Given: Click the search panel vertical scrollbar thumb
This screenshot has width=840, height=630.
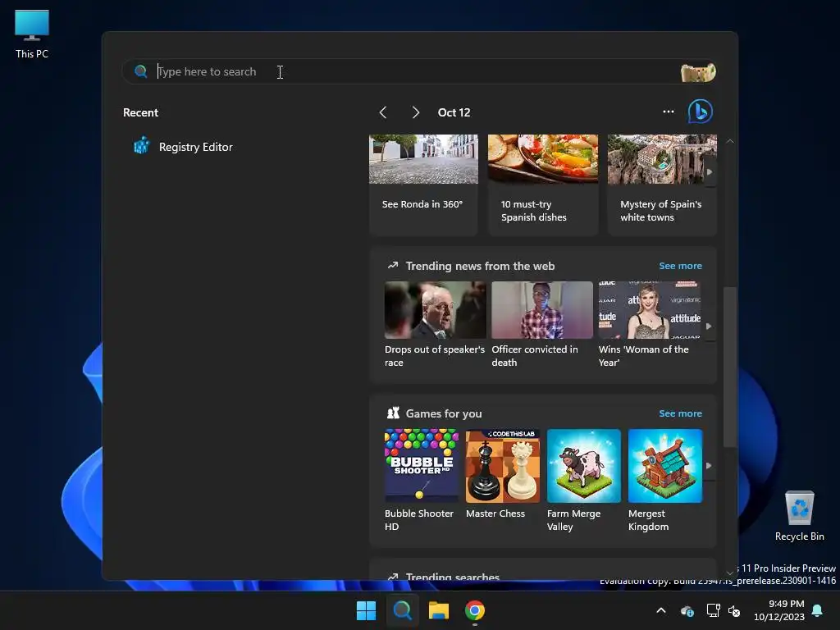Looking at the screenshot, I should [x=729, y=367].
